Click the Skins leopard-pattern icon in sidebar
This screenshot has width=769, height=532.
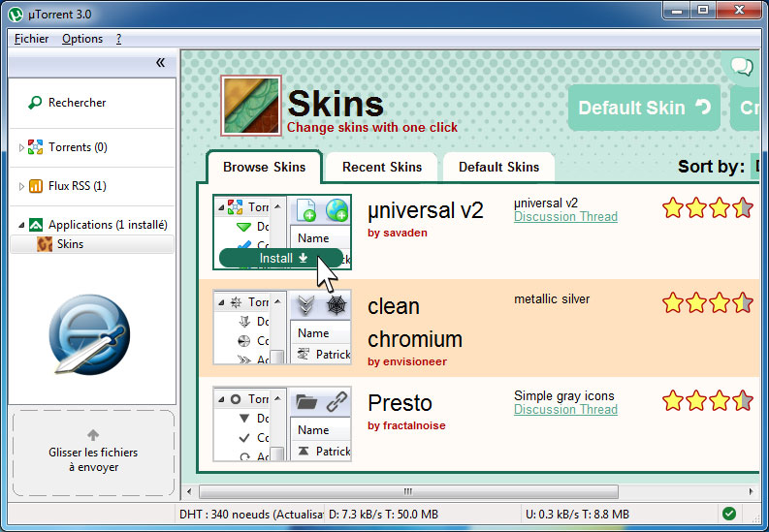45,244
